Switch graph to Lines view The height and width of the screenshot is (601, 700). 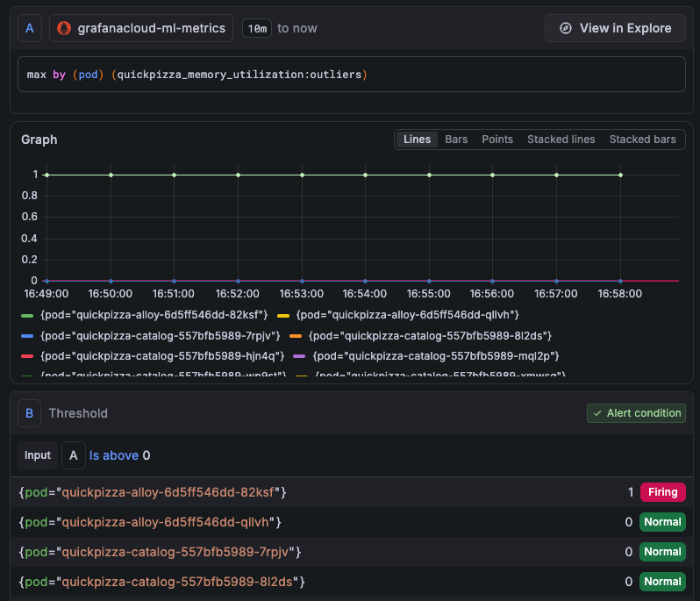click(x=417, y=140)
